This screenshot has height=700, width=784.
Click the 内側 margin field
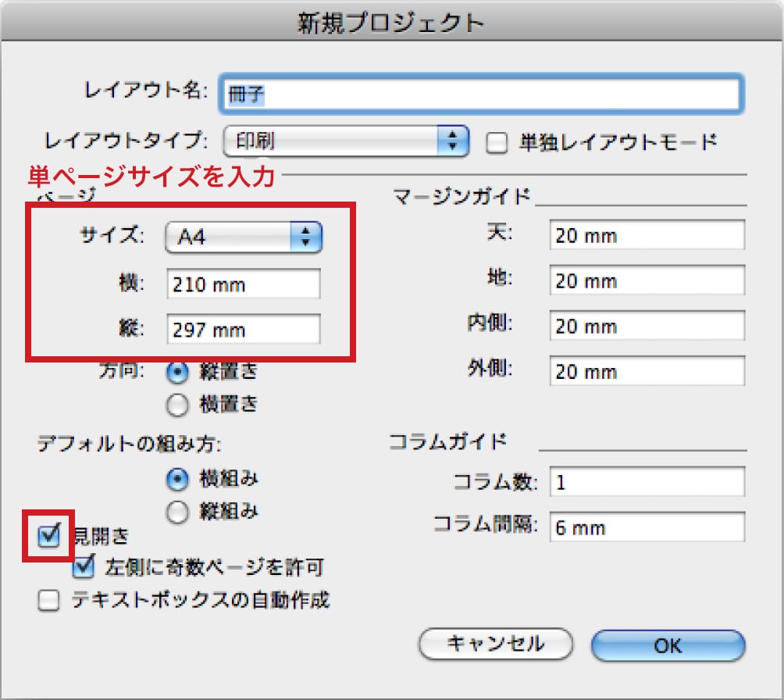click(647, 326)
